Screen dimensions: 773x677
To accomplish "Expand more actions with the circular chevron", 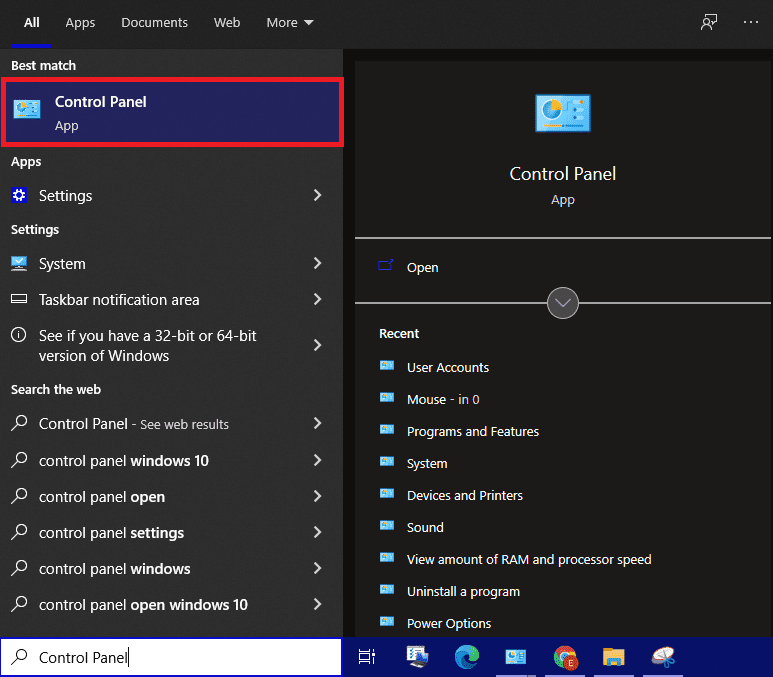I will click(x=562, y=303).
